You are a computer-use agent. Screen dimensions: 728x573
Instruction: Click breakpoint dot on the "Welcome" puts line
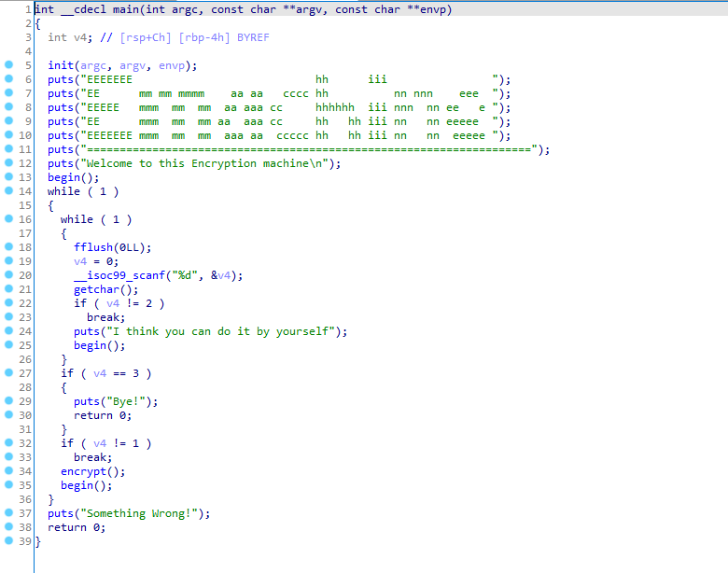[x=8, y=163]
